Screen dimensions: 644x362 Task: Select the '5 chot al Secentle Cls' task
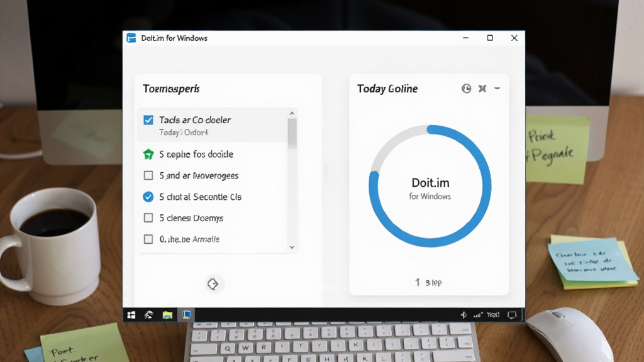pos(201,197)
